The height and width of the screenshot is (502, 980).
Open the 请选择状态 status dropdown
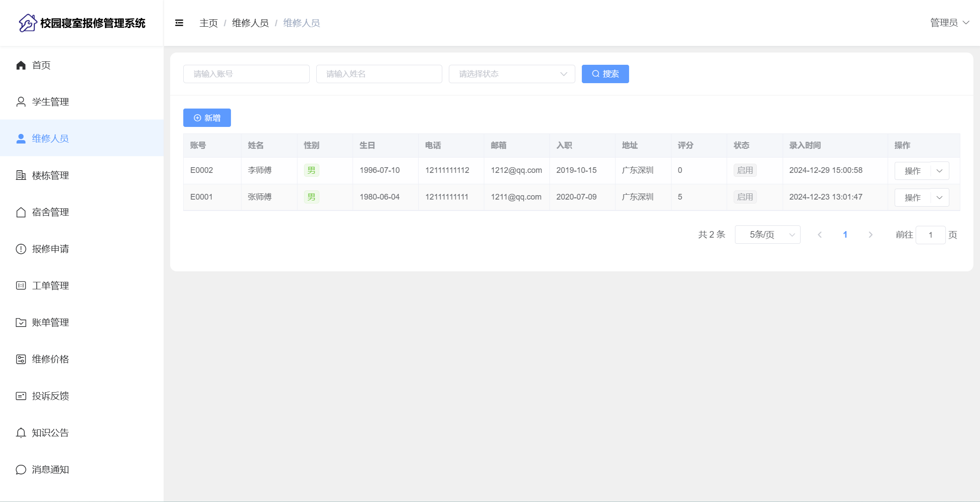(x=511, y=74)
